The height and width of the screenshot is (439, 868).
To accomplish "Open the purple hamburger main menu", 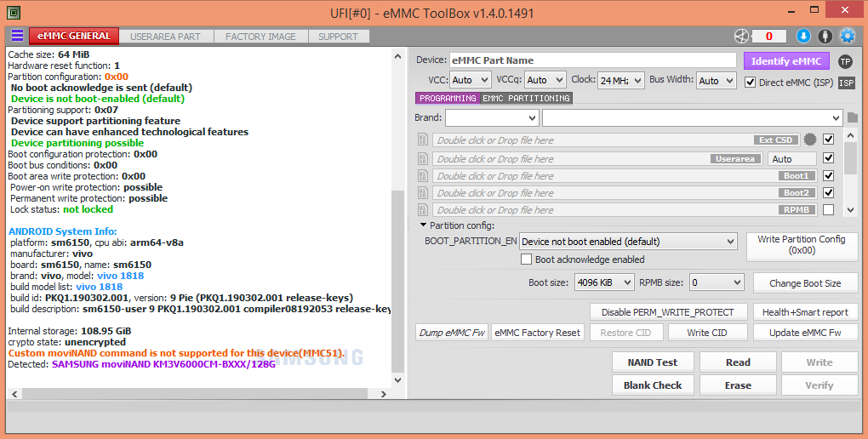I will [17, 36].
